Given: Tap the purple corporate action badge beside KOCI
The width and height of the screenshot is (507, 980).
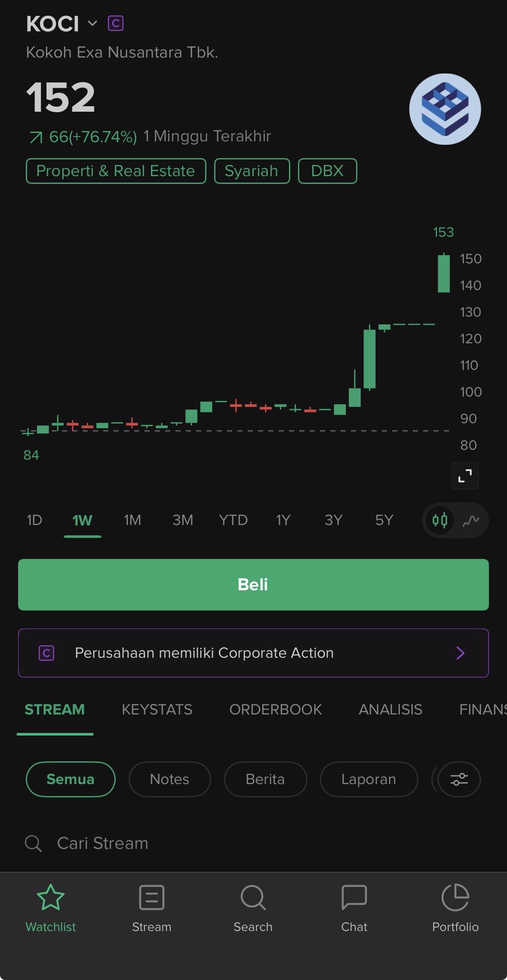Looking at the screenshot, I should click(115, 23).
